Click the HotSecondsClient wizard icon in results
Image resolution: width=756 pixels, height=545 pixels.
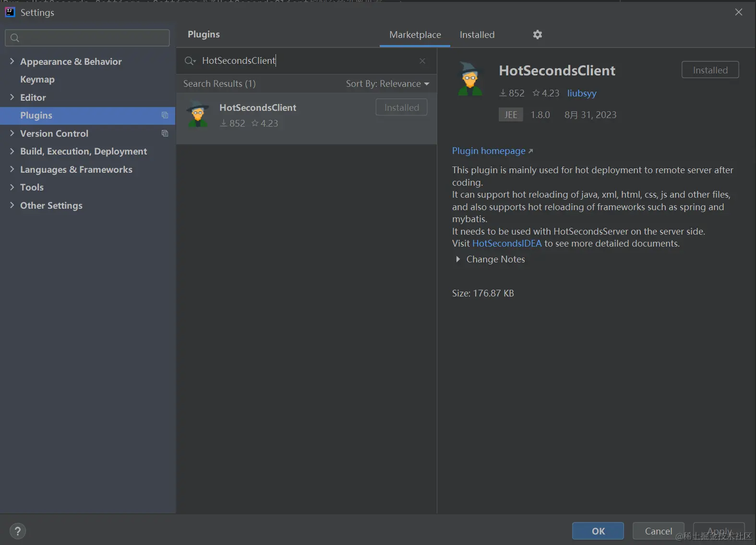[198, 114]
